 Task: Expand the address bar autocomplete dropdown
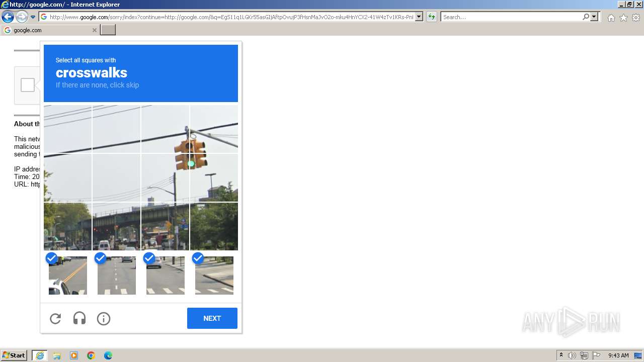click(x=419, y=17)
